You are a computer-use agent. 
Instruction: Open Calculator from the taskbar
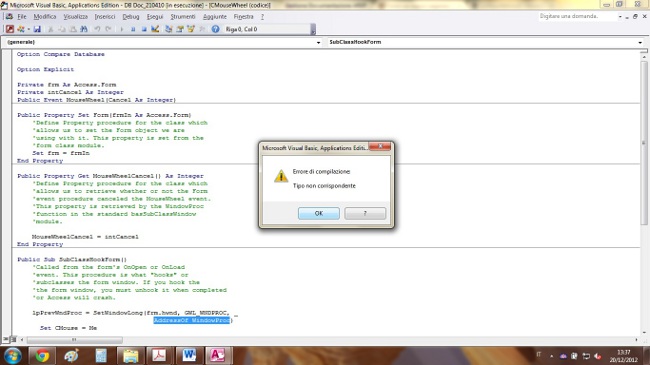click(101, 356)
